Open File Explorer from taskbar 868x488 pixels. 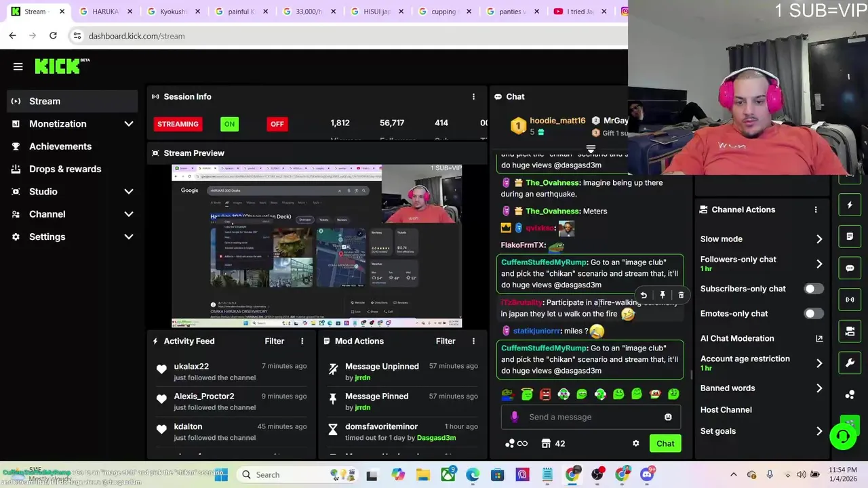pos(422,474)
